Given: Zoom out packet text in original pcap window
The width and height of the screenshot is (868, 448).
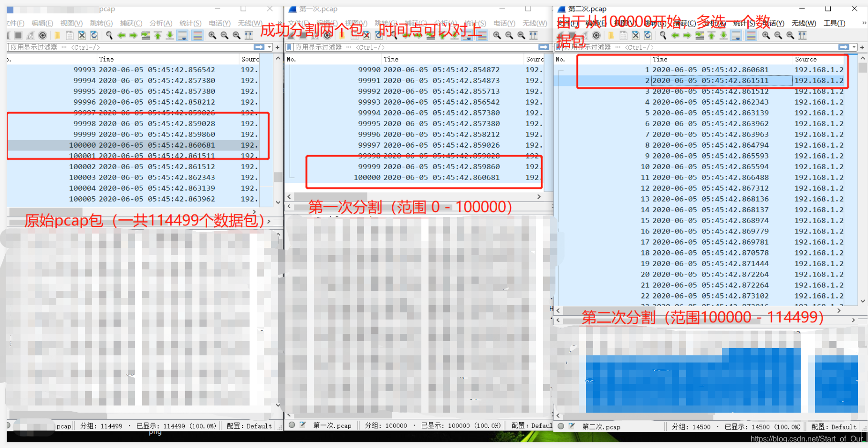Looking at the screenshot, I should [x=224, y=35].
